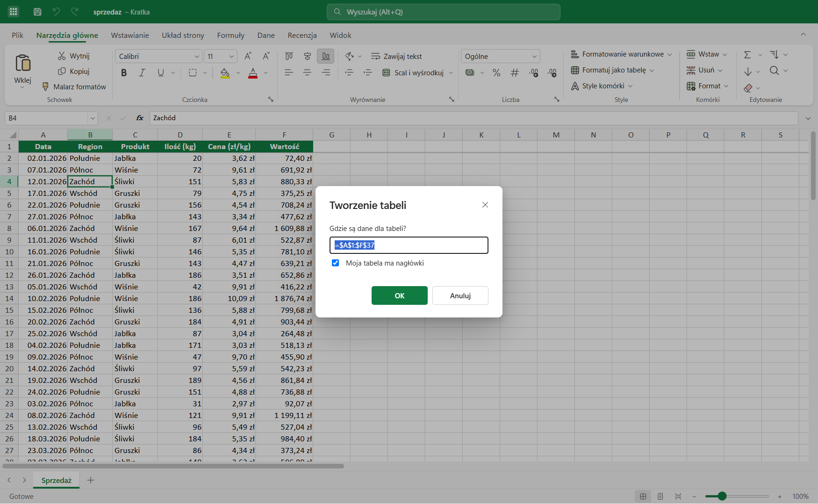Open the Wstawianie ribbon tab
818x504 pixels.
(x=130, y=36)
